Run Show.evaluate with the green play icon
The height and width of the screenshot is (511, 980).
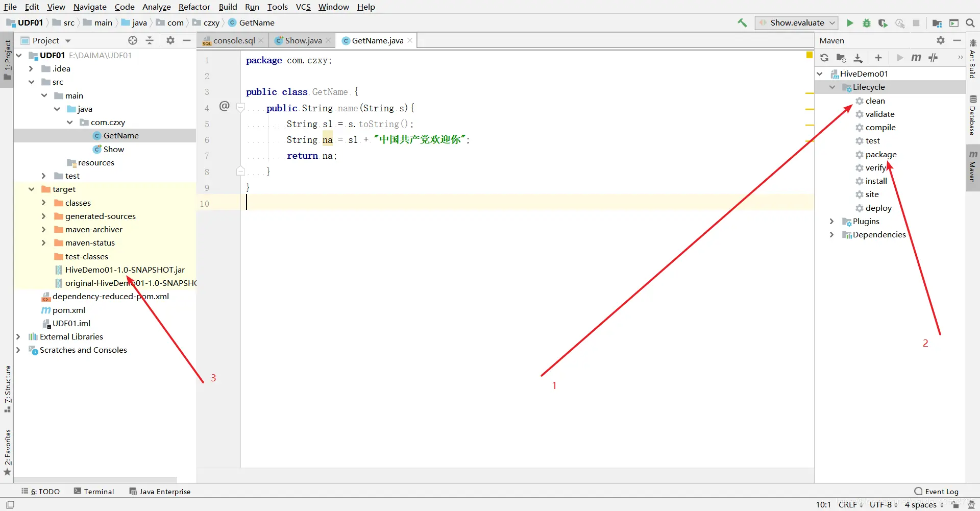(x=850, y=23)
